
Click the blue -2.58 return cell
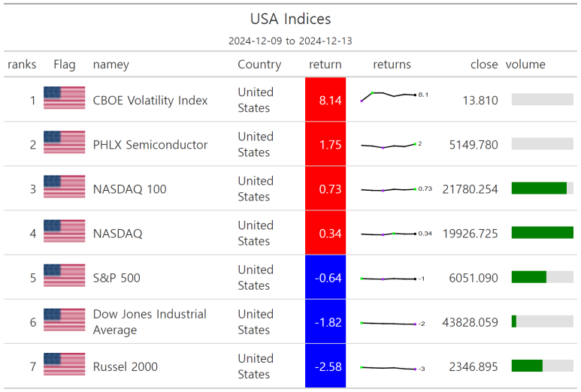(325, 366)
